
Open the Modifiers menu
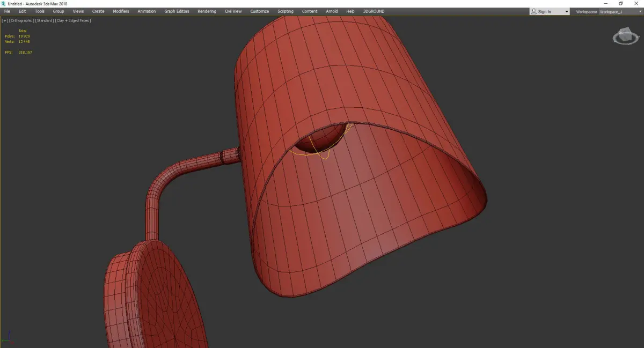(121, 11)
